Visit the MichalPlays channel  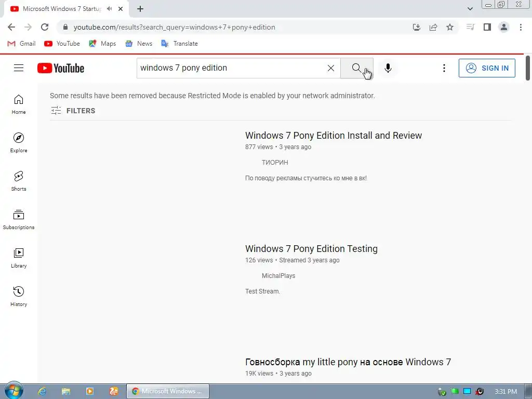tap(278, 276)
